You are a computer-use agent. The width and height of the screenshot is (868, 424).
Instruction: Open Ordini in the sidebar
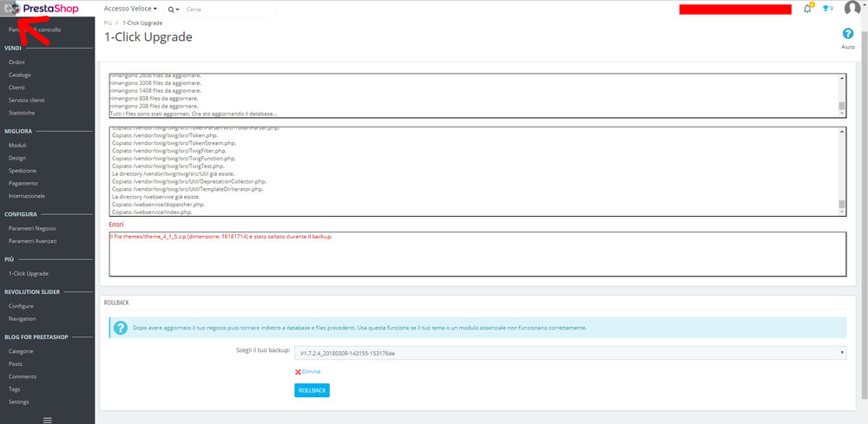tap(16, 62)
